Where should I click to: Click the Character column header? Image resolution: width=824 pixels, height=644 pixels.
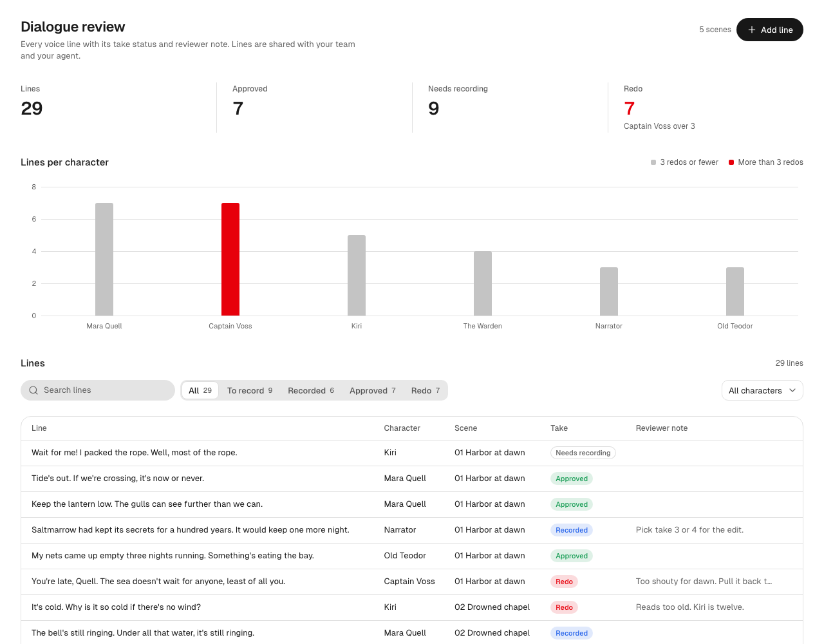402,428
